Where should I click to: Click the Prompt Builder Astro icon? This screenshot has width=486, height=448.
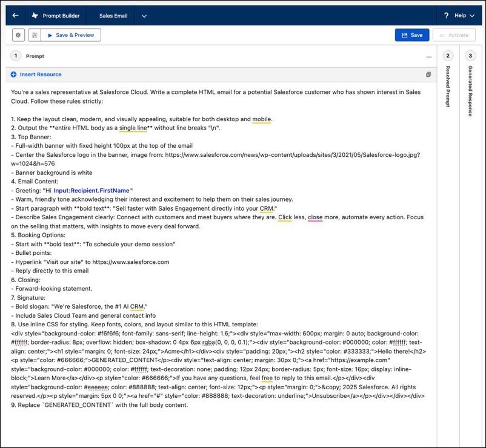coord(35,16)
